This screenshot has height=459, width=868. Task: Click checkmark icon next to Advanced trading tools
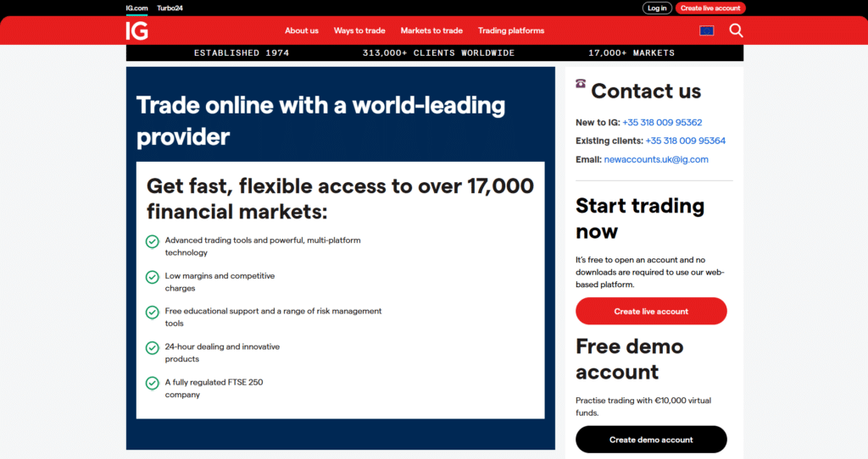[153, 241]
